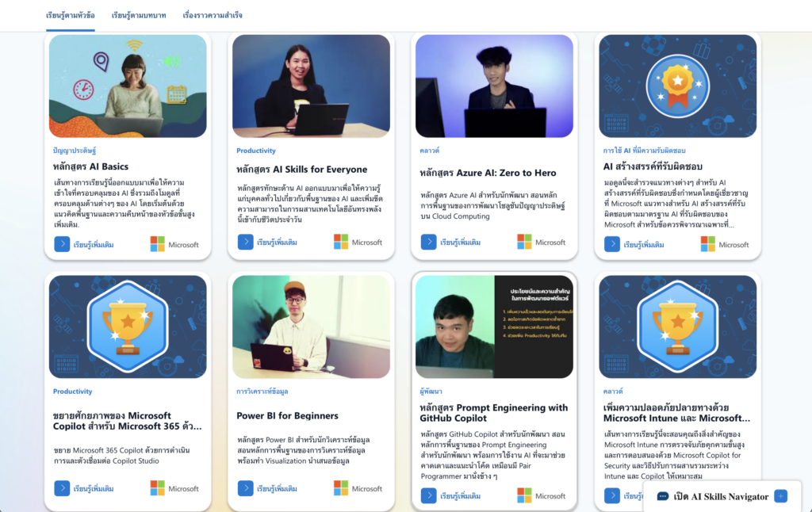Click เรียนรู้เพิ่มเติม link on AI สร้างสรรค์ที่รับผิดชอบ card
Image resolution: width=812 pixels, height=512 pixels.
644,244
